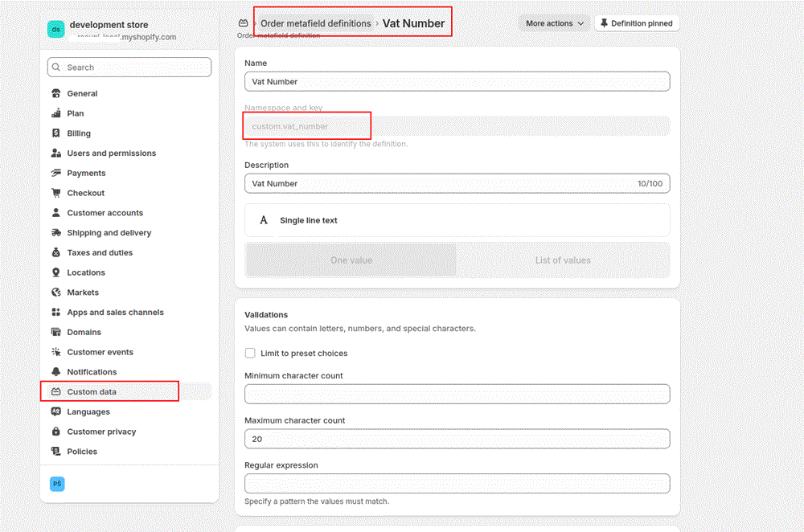The height and width of the screenshot is (532, 804).
Task: Click the development store avatar icon
Action: 56,30
